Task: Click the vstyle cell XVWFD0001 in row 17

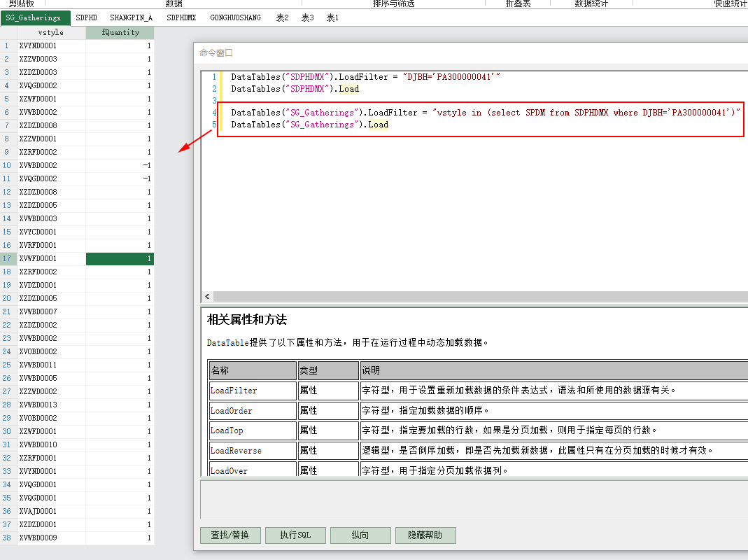Action: [51, 259]
